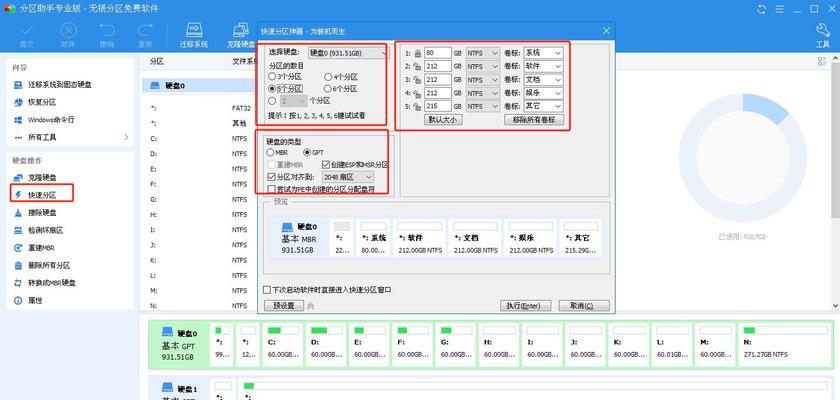Open the 工具 wrench menu
Screen dimensions: 840x400
822,35
